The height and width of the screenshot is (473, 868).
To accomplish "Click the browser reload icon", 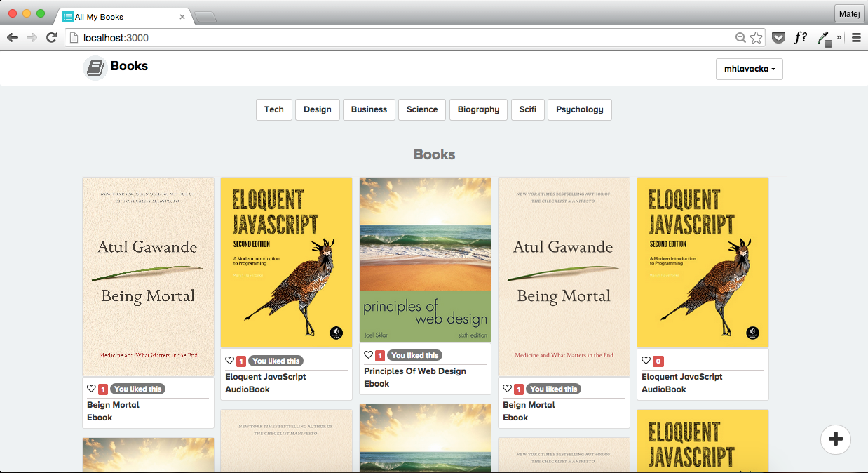I will (x=51, y=38).
